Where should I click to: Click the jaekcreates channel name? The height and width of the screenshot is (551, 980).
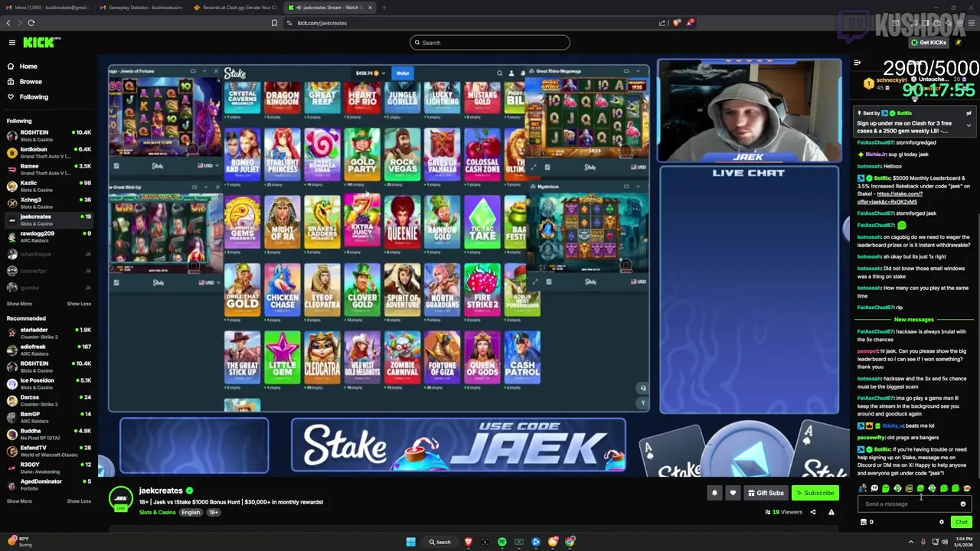(x=161, y=491)
